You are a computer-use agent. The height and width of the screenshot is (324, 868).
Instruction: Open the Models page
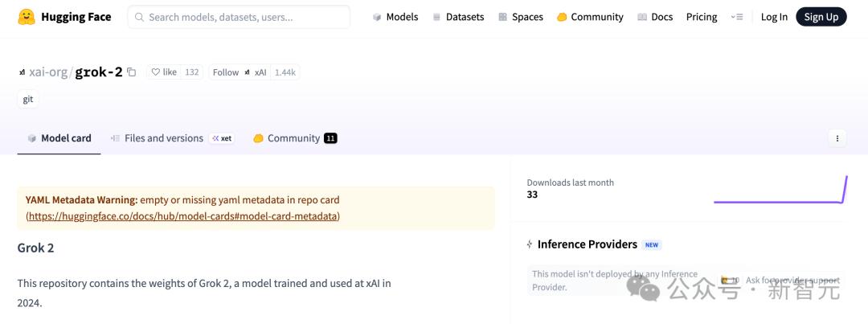coord(395,17)
